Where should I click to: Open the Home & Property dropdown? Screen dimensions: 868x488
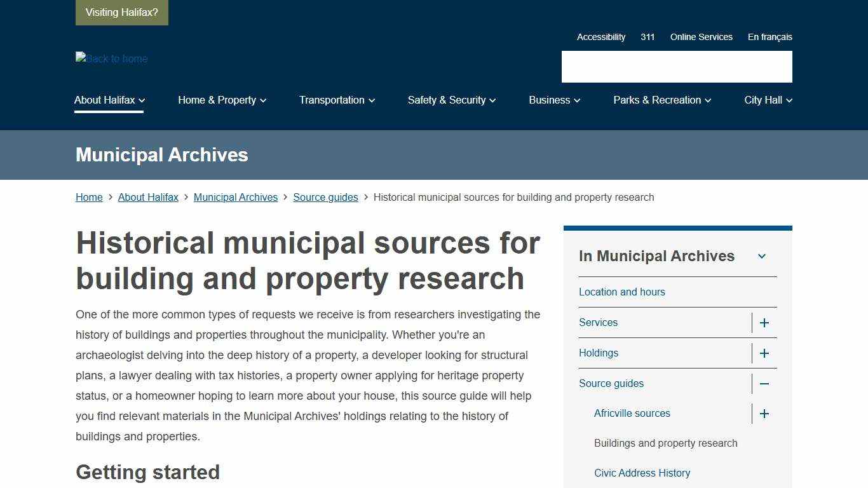(x=222, y=100)
